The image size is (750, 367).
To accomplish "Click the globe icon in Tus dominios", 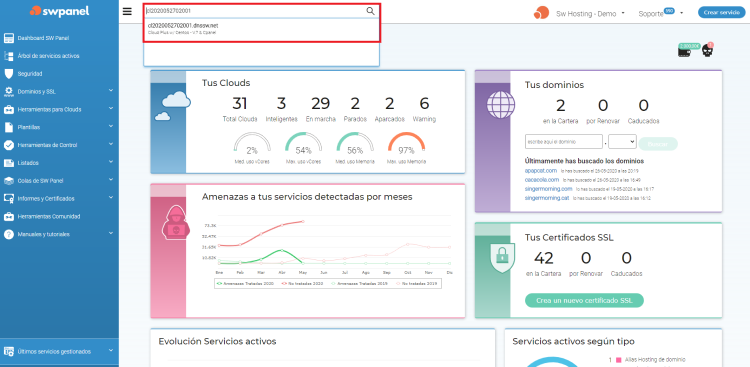I will (x=500, y=104).
